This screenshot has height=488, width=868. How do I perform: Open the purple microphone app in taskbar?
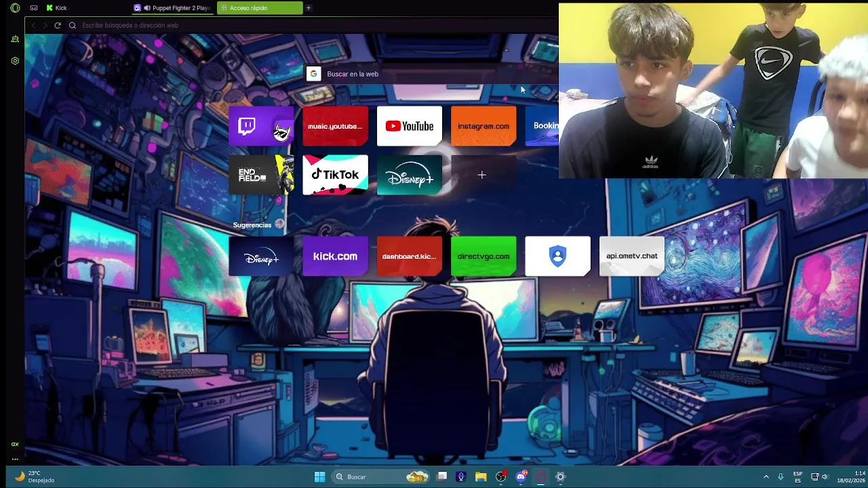pos(461,476)
